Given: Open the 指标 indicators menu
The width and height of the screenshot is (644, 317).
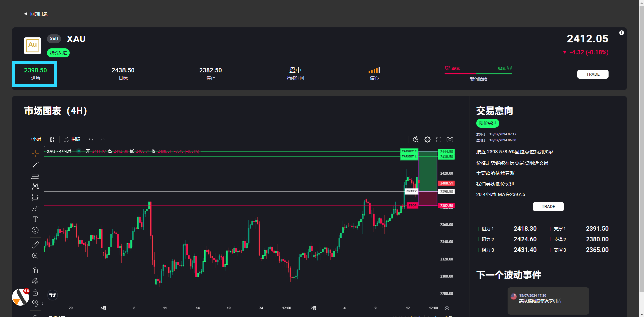Looking at the screenshot, I should point(72,139).
